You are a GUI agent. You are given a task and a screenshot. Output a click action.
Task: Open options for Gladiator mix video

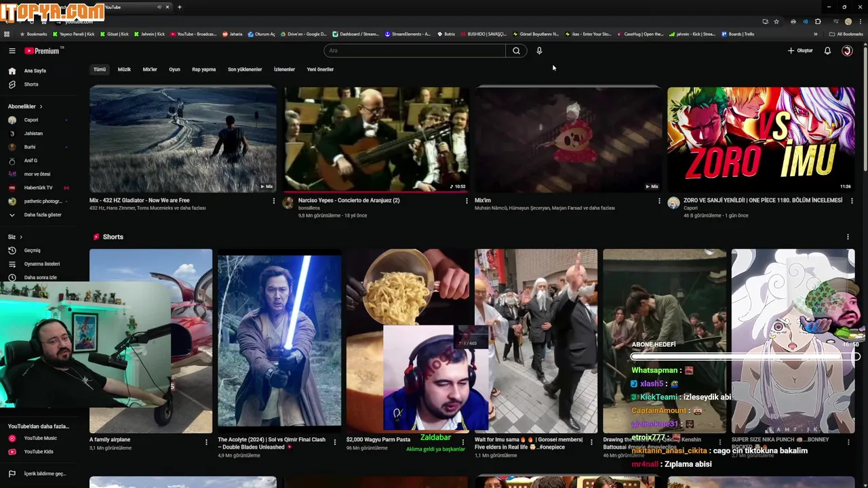pos(274,201)
